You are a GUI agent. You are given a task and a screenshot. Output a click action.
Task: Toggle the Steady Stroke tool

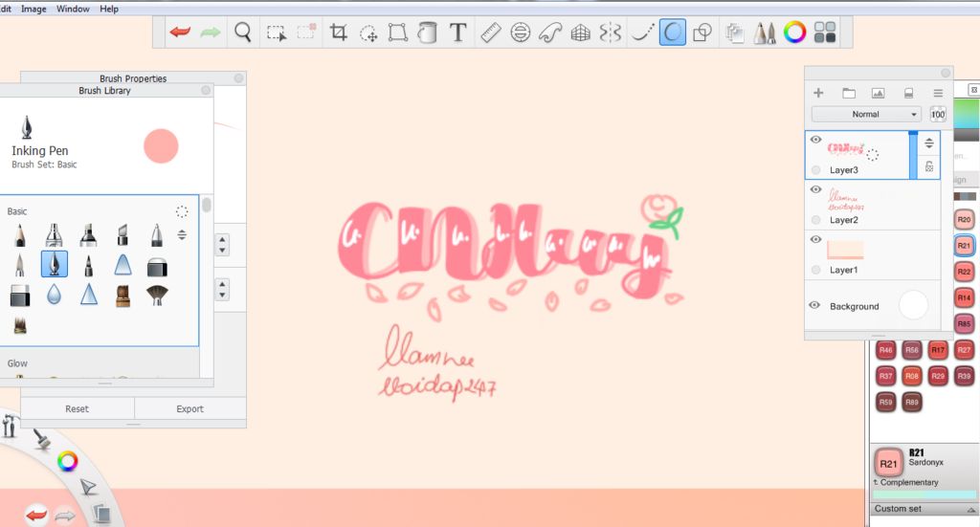(643, 33)
